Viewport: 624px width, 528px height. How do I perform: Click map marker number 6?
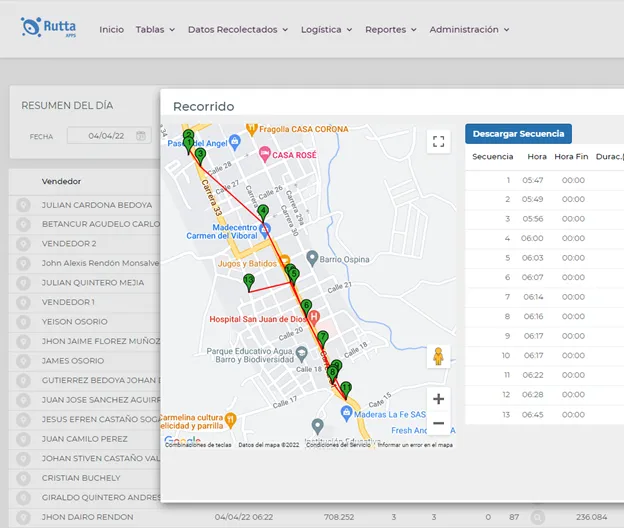tap(306, 308)
